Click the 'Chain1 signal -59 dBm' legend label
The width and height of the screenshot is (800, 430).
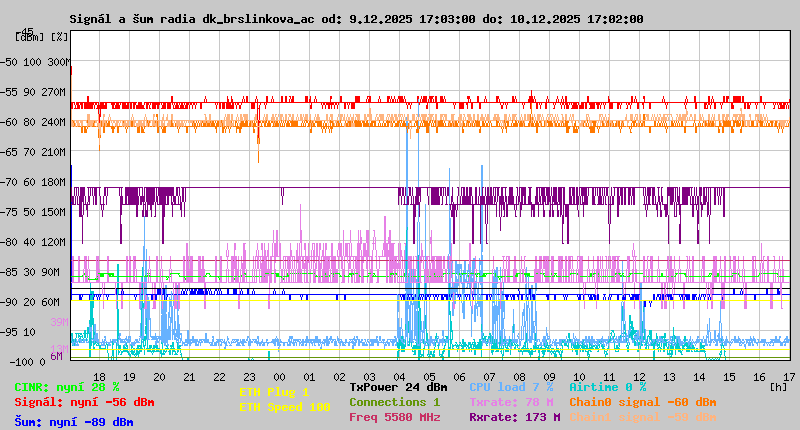pyautogui.click(x=643, y=417)
